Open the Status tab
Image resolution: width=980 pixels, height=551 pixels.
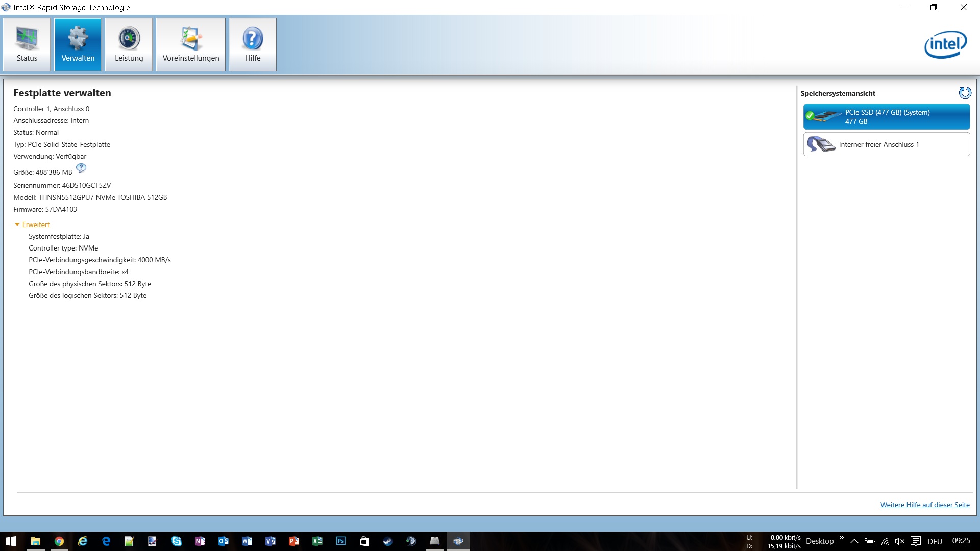27,45
